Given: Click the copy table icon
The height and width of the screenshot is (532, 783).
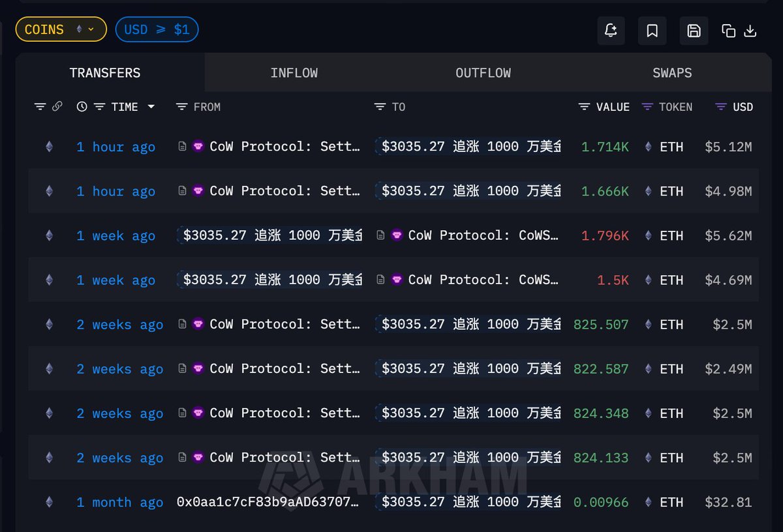Looking at the screenshot, I should click(x=728, y=31).
